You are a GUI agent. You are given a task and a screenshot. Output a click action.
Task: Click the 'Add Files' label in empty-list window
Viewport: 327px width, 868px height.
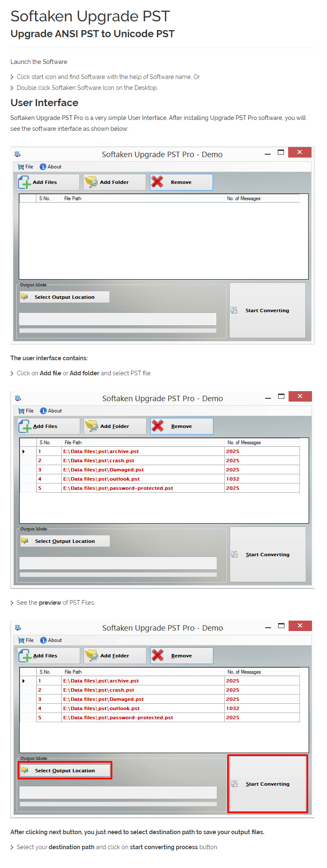pos(45,182)
